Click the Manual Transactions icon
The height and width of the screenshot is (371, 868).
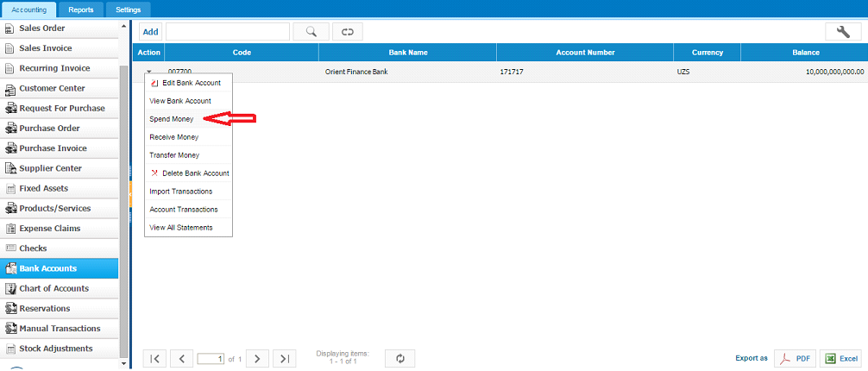pos(10,329)
